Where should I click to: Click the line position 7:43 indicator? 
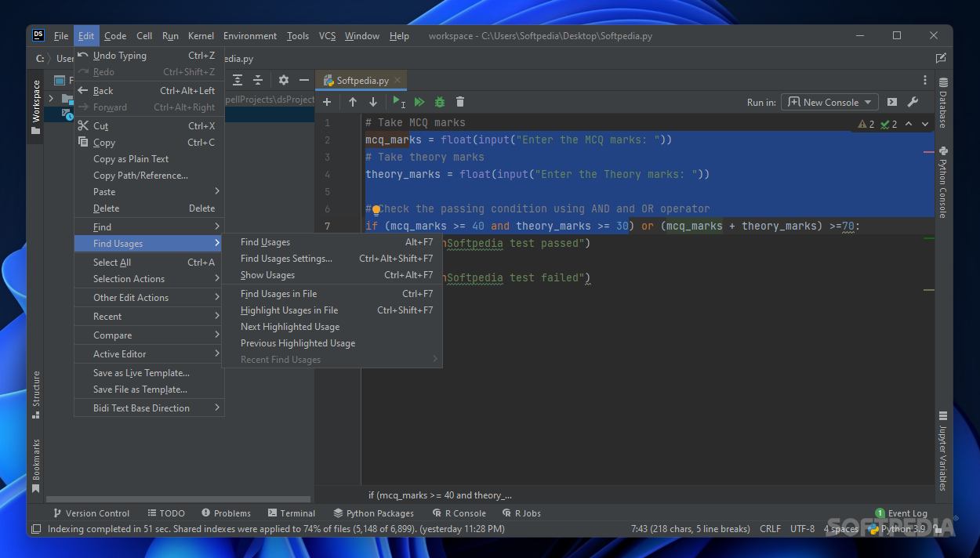pyautogui.click(x=690, y=529)
